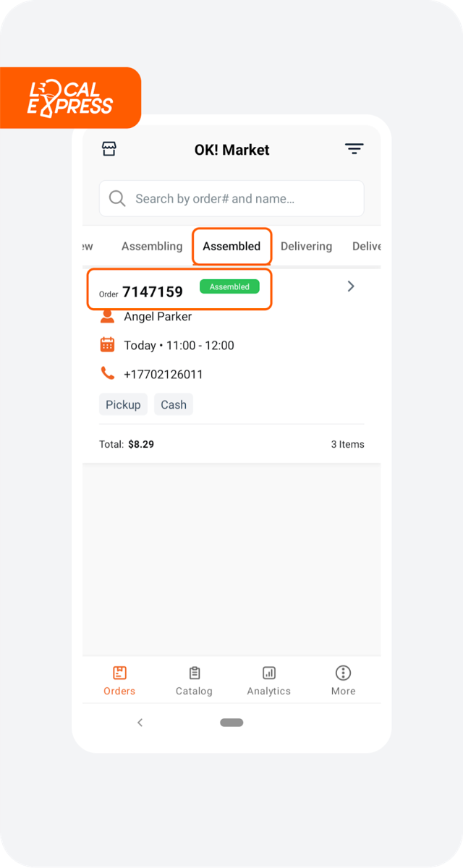This screenshot has height=868, width=463.
Task: Switch to the Assembling tab
Action: click(x=152, y=246)
